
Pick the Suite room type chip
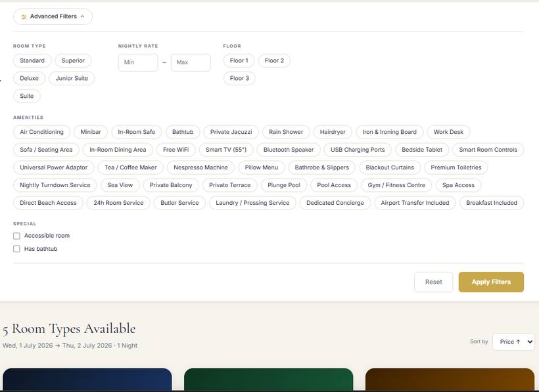click(x=27, y=96)
